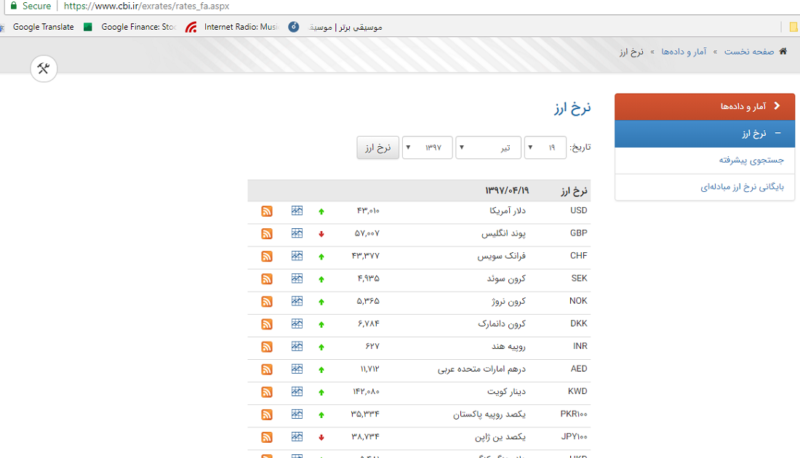Open بایگانی نرخ ارز مبادله‌ای link

[742, 187]
